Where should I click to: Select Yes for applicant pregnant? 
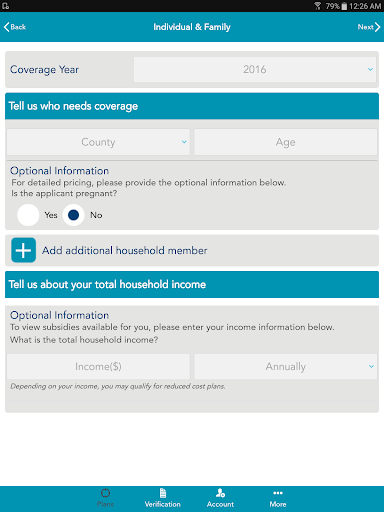tap(28, 215)
